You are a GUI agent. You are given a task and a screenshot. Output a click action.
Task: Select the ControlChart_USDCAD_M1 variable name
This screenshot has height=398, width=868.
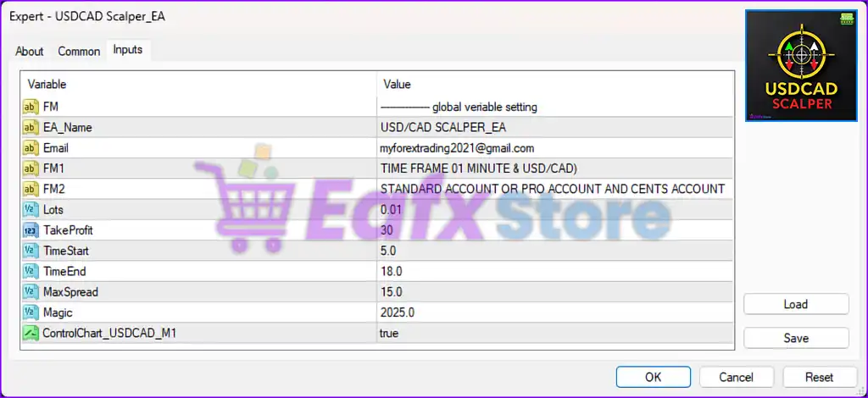tap(109, 334)
